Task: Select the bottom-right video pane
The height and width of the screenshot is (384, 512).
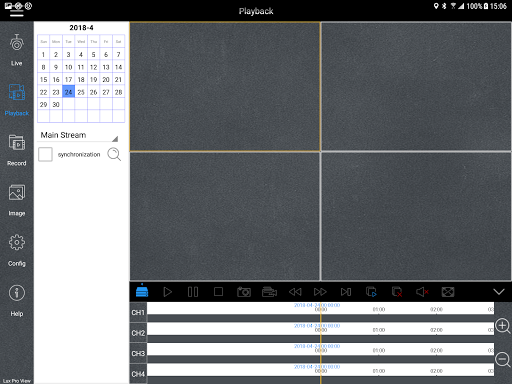Action: pos(416,216)
